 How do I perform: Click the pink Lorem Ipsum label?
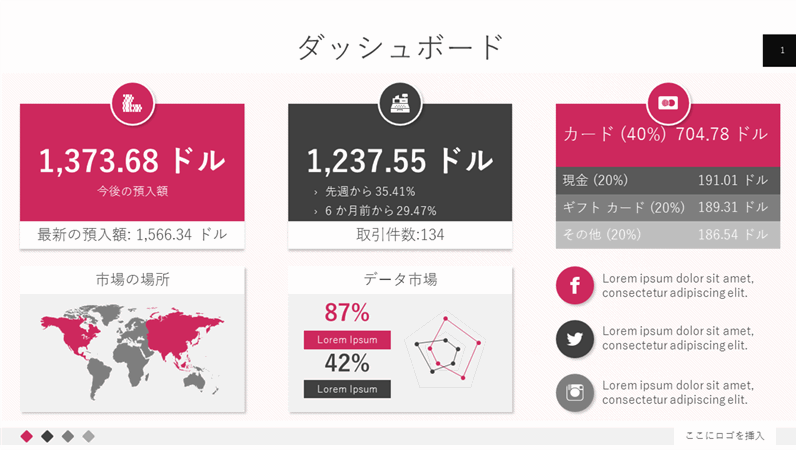click(347, 340)
